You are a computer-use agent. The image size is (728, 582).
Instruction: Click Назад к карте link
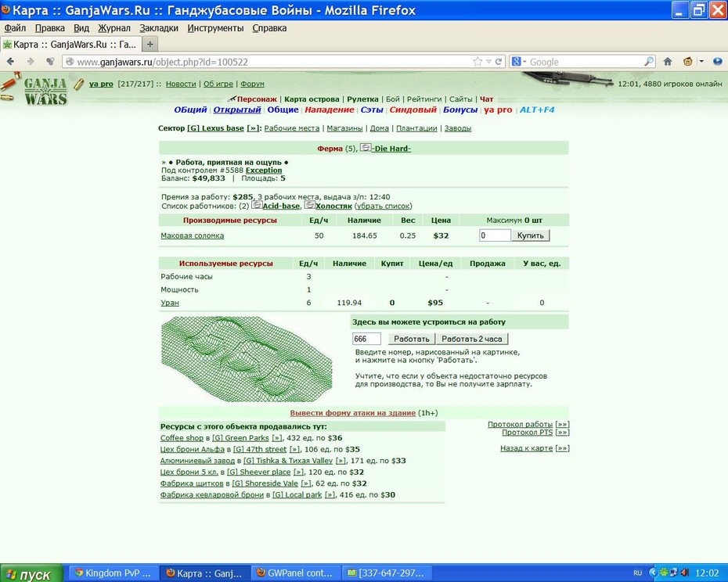(526, 448)
